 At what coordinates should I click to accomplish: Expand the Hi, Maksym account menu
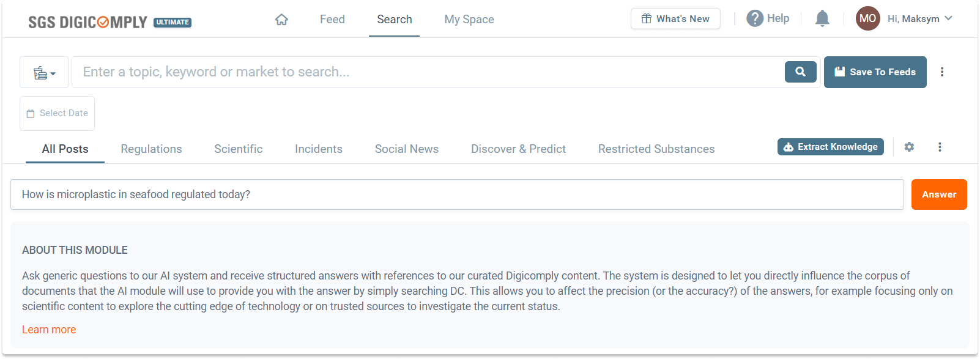(x=920, y=19)
